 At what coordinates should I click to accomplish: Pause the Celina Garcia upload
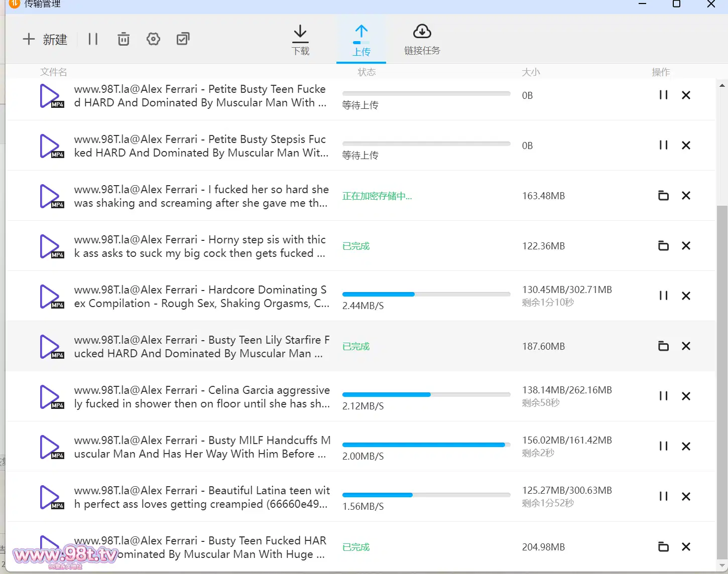point(663,396)
